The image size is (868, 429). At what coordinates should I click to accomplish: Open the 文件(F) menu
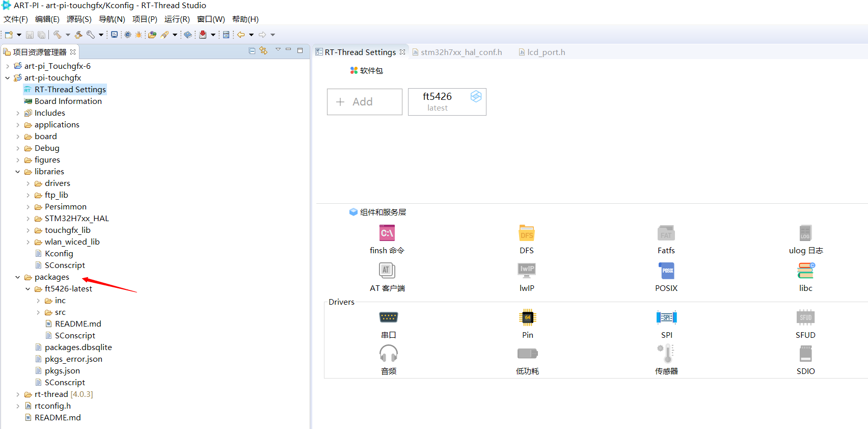click(16, 19)
